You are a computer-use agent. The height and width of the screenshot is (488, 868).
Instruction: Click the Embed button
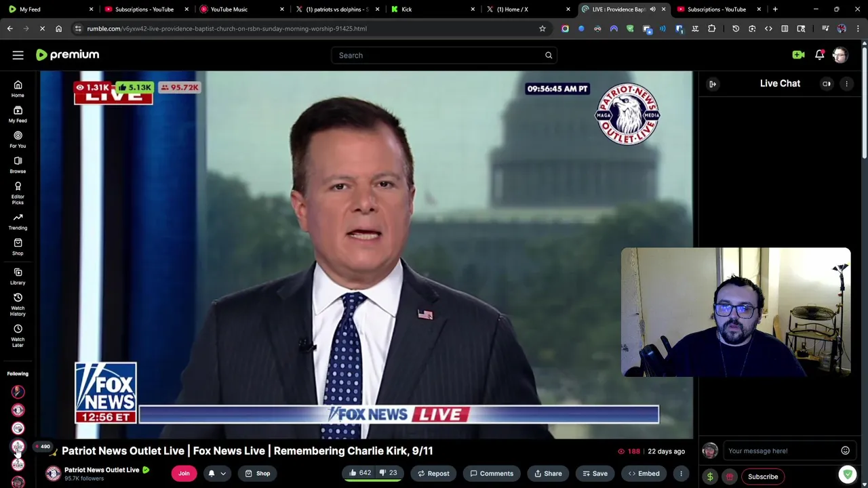point(644,474)
